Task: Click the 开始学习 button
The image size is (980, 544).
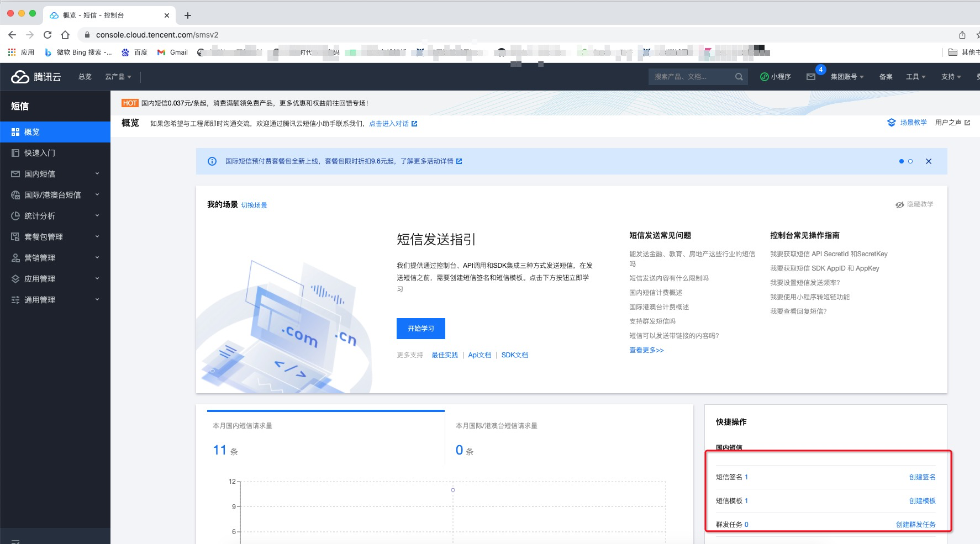Action: (x=420, y=329)
